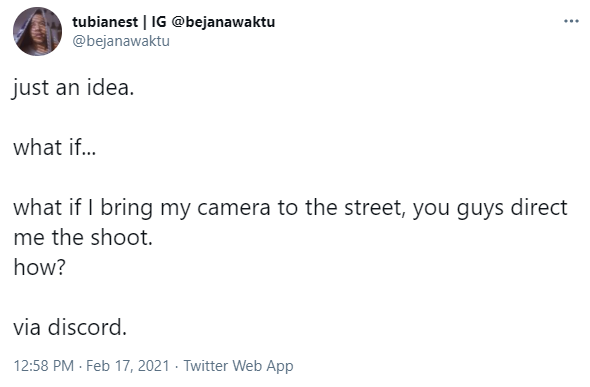Click the 'what if...' tweet line
The width and height of the screenshot is (590, 387).
[x=55, y=147]
